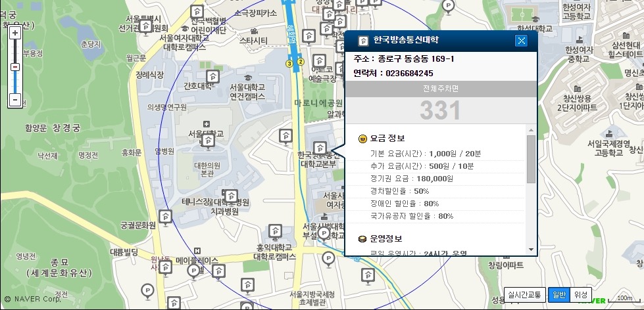Click the 춘당지 pond label

click(91, 44)
